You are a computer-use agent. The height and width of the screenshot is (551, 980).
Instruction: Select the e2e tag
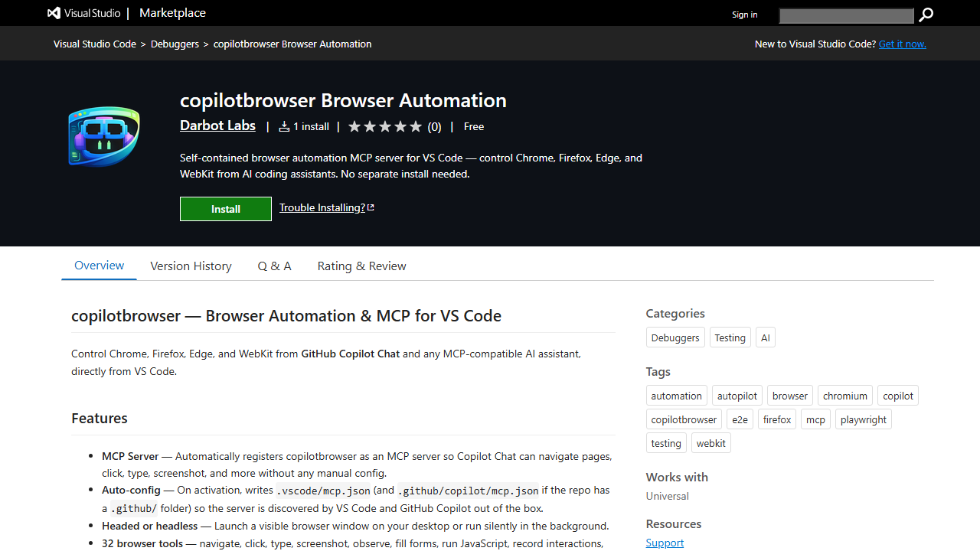coord(740,419)
